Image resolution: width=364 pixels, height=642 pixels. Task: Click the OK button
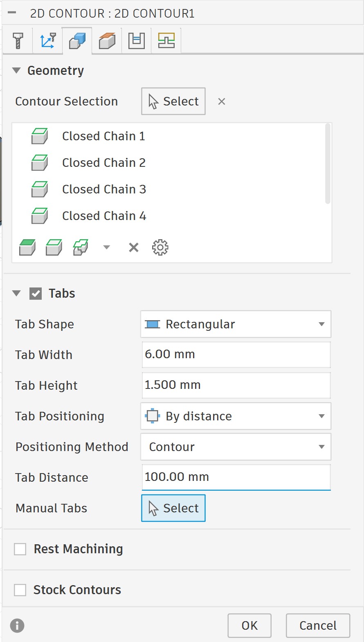click(x=249, y=625)
